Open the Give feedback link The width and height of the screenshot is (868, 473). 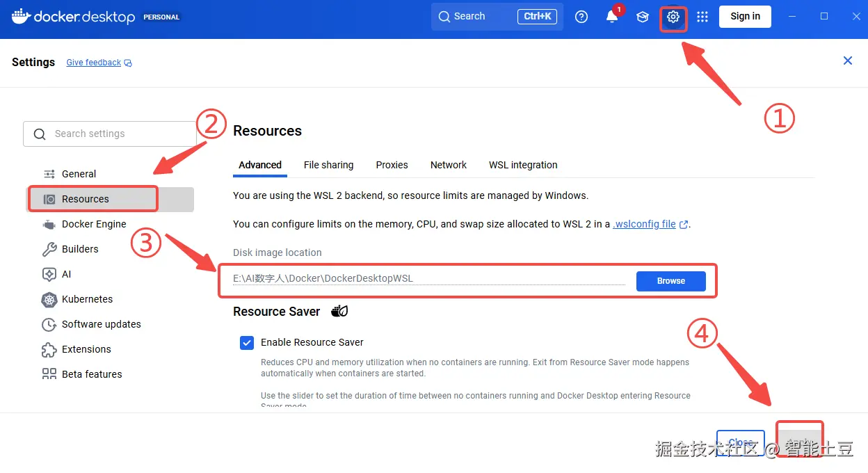tap(99, 63)
